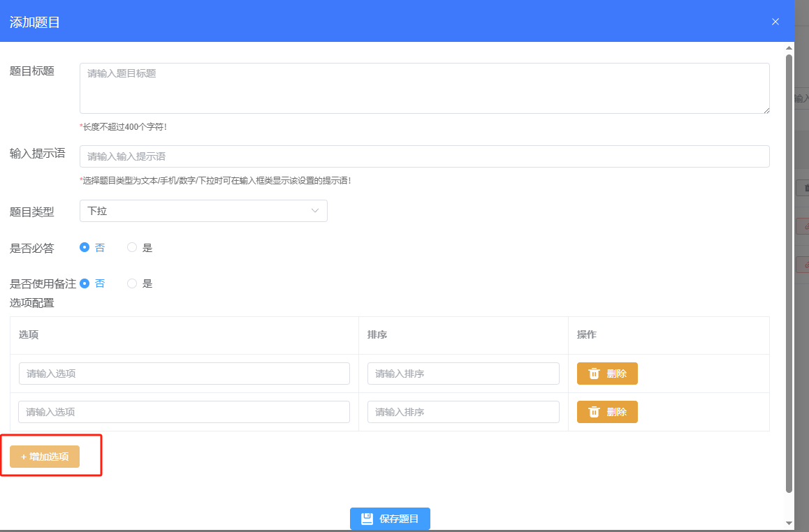Delete the first option row with 删除
Screen dimensions: 809x532
(x=607, y=374)
